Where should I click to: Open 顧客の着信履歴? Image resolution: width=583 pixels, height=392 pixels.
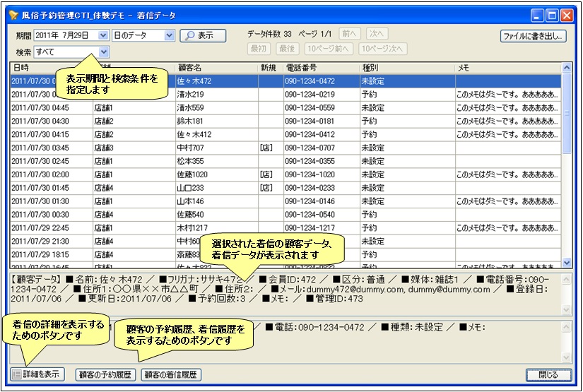pyautogui.click(x=171, y=374)
